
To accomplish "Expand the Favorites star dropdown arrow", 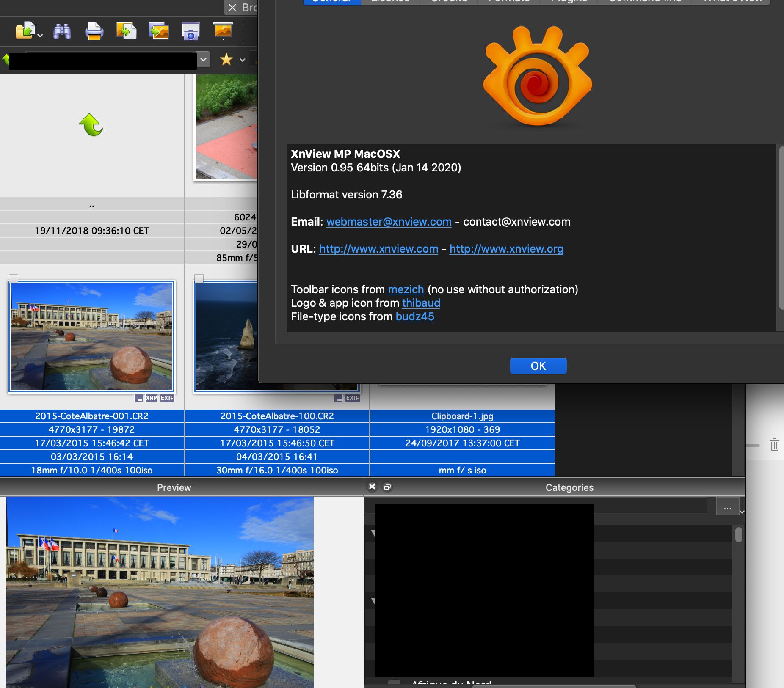I will click(243, 60).
